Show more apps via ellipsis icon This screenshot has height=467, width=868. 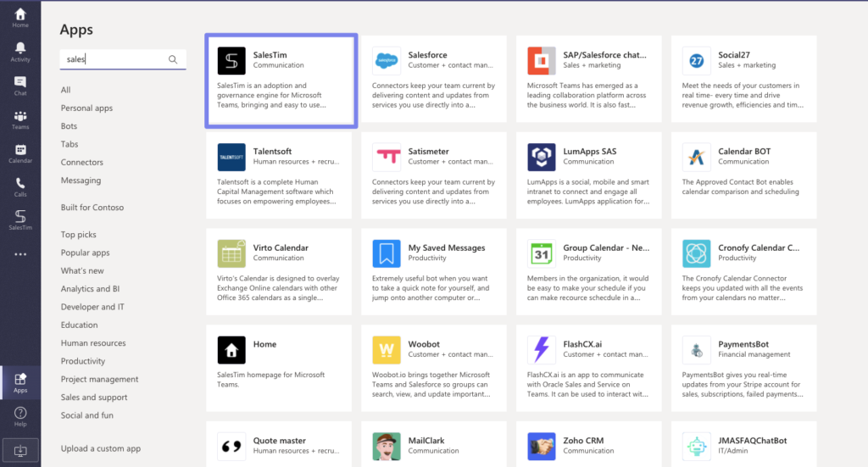[20, 254]
